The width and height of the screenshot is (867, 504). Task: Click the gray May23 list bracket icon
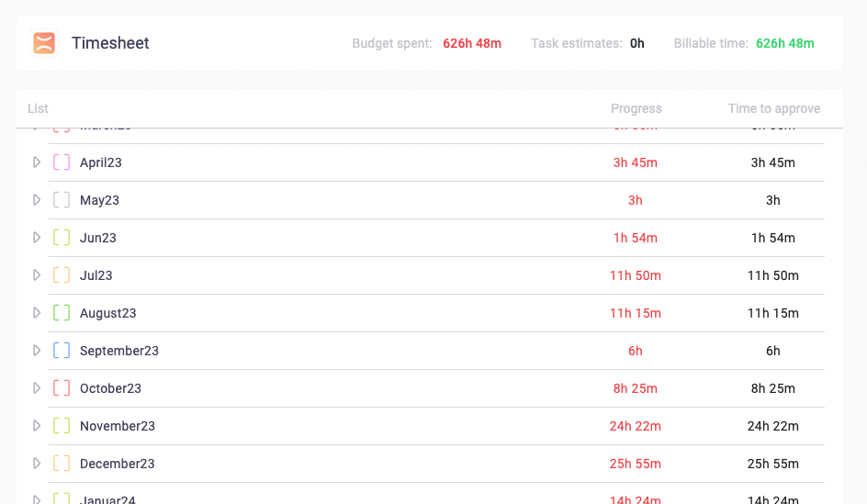(62, 200)
